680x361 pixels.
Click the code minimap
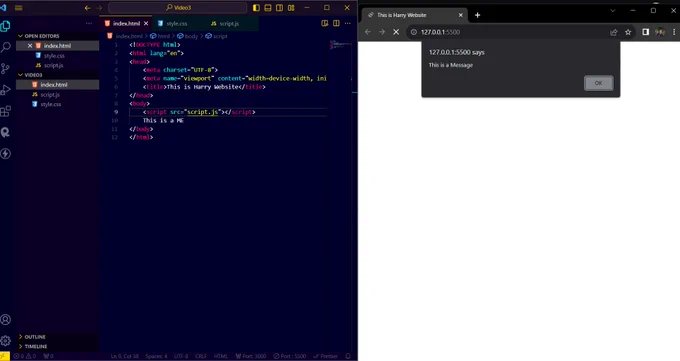[340, 44]
